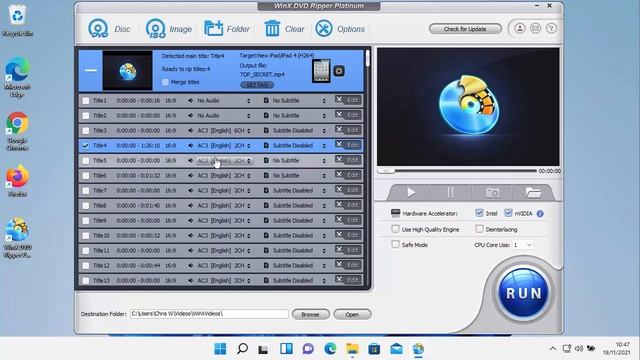640x360 pixels.
Task: Enable Use High Quality Engine
Action: tap(395, 229)
